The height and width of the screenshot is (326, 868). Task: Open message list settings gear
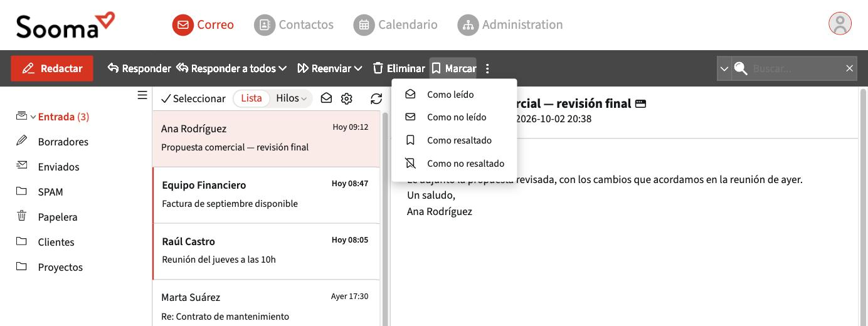click(x=347, y=98)
